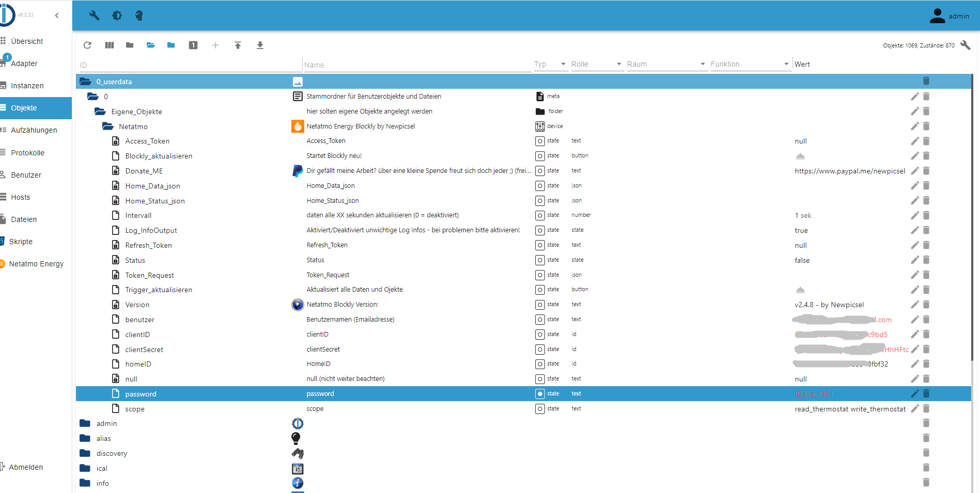The height and width of the screenshot is (493, 980).
Task: Open Aufzählungen in sidebar
Action: (36, 130)
